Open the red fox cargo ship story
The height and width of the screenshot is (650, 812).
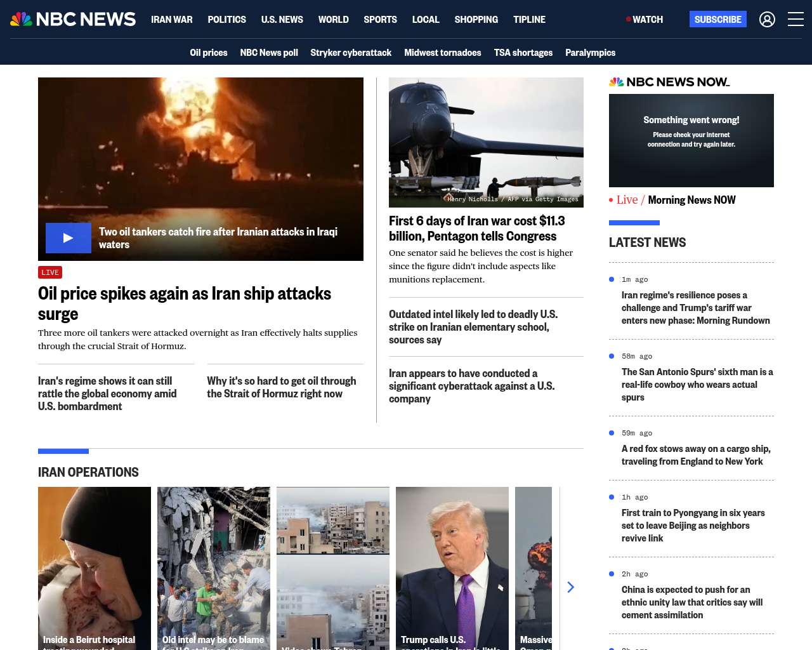coord(696,455)
